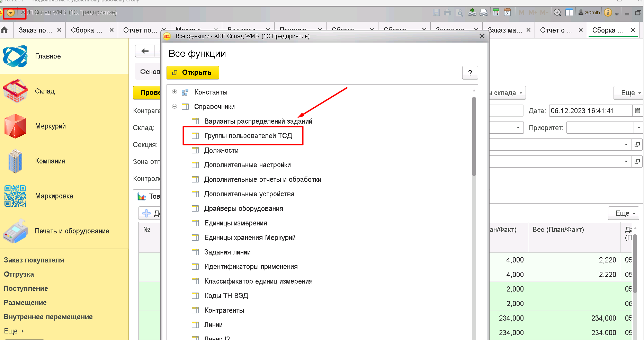Switch to the Заказ по... tab

pos(35,30)
